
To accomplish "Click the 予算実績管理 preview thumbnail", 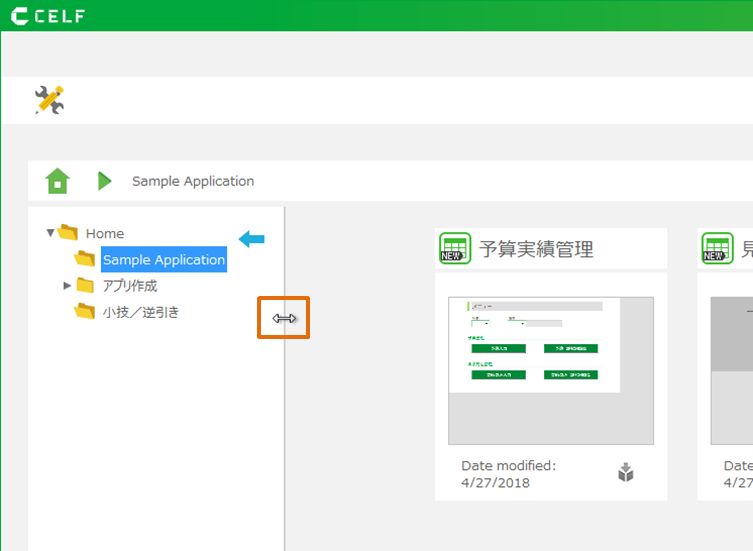I will coord(550,370).
